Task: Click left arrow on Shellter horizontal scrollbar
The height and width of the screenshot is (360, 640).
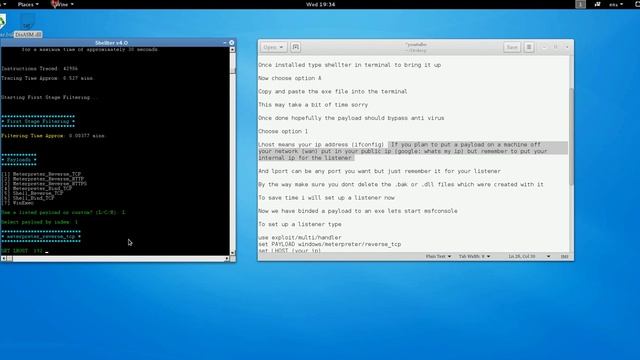Action: [x=4, y=258]
